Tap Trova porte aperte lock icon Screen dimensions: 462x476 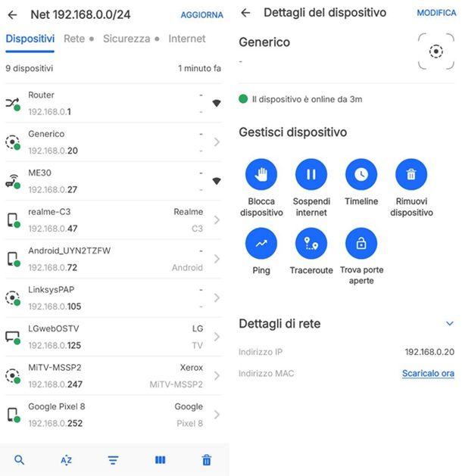(x=361, y=243)
